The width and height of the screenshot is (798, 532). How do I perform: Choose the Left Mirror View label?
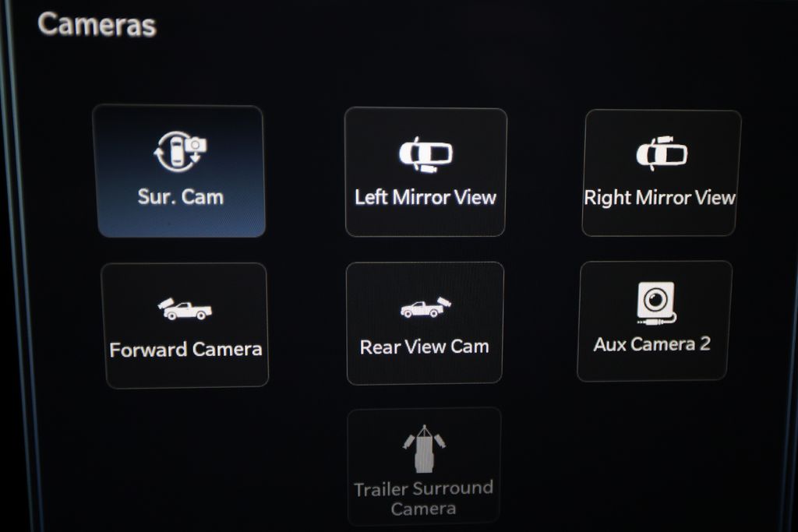coord(425,197)
